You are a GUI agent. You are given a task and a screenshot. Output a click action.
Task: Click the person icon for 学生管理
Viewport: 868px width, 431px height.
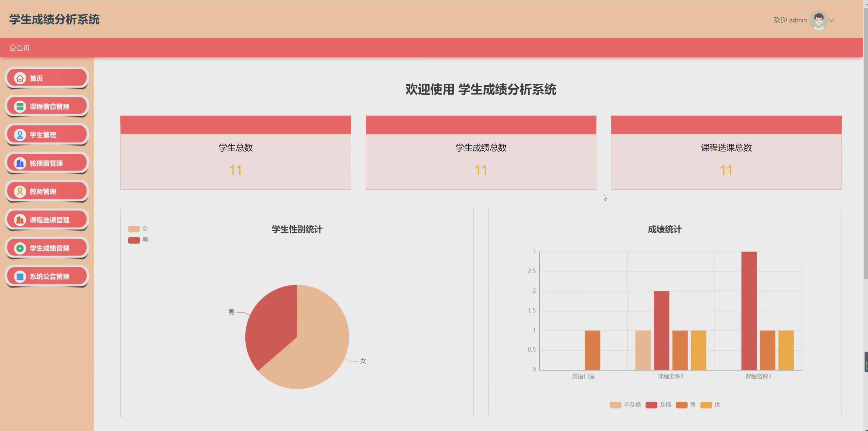point(20,134)
